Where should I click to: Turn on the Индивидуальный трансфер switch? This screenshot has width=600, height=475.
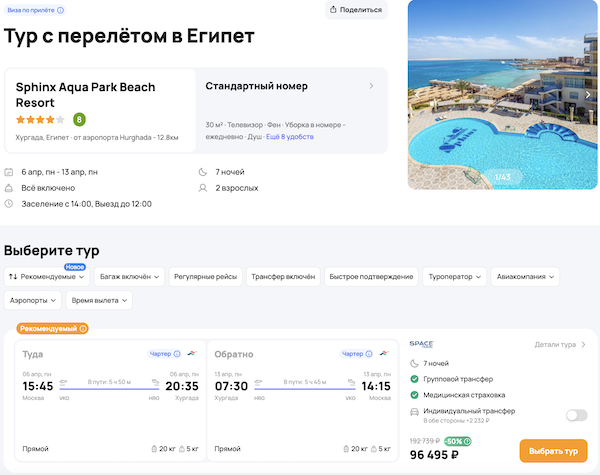[576, 415]
